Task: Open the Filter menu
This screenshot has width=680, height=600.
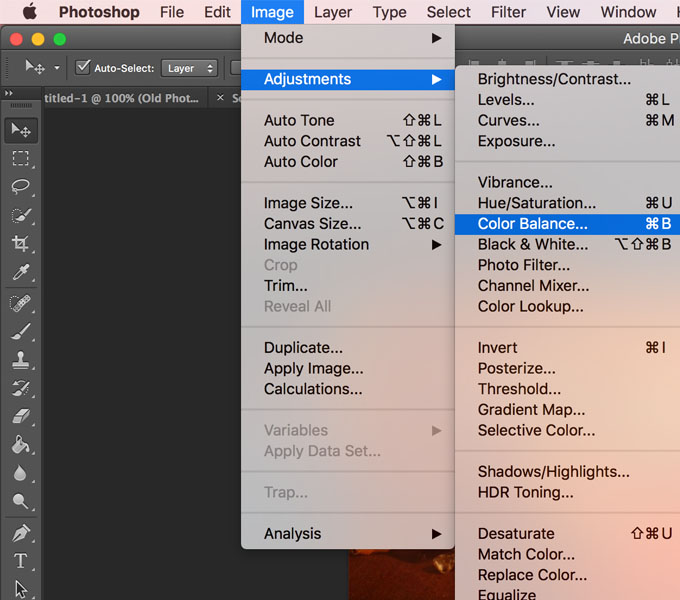Action: [508, 12]
